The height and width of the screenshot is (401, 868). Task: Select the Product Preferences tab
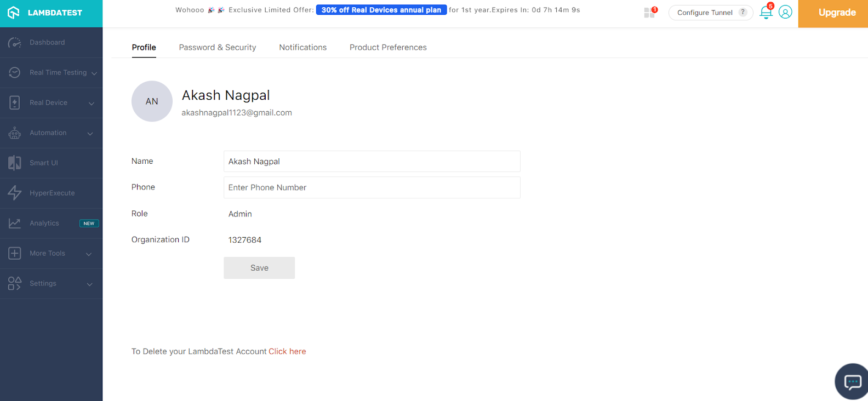388,48
